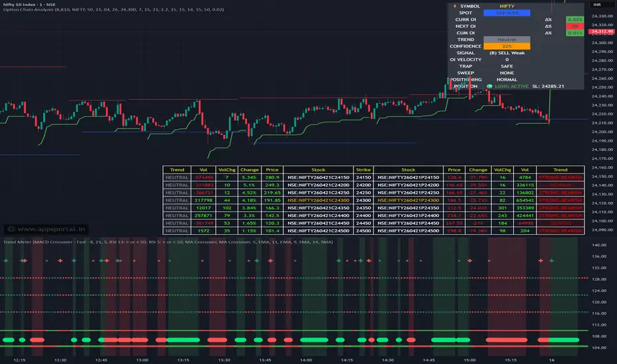Screen dimensions: 617x364
Task: Click put symbol NSE:NIFTY260421P24200
Action: (408, 185)
